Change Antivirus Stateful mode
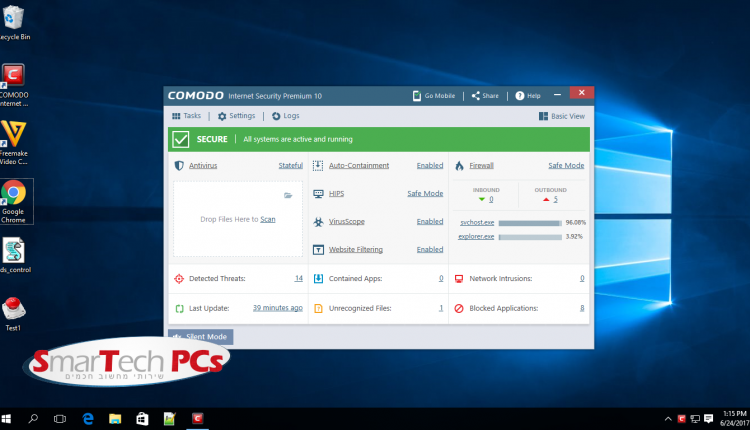The image size is (750, 430). pyautogui.click(x=290, y=165)
